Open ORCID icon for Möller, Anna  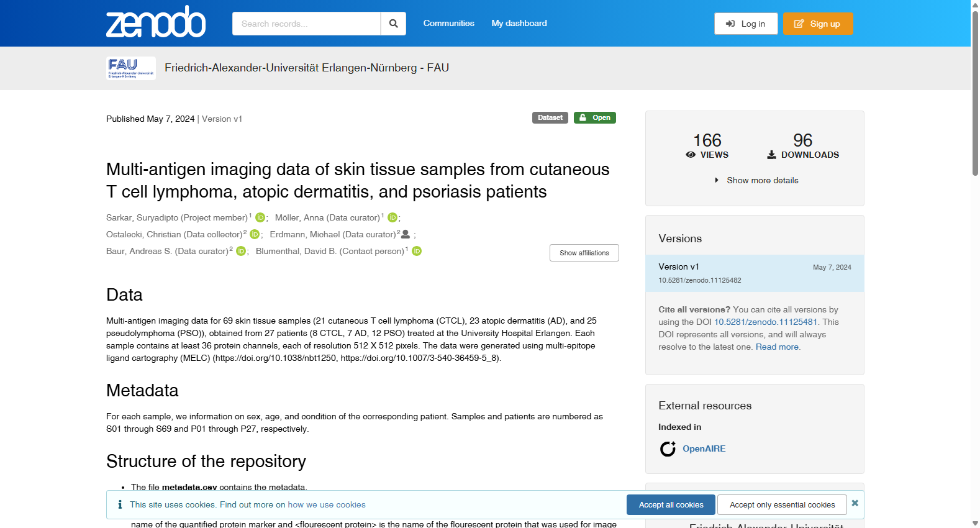click(392, 217)
